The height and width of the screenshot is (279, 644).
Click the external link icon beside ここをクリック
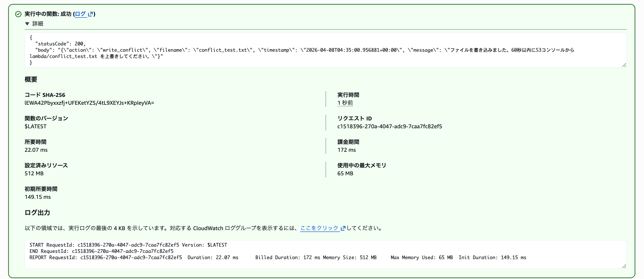(343, 228)
